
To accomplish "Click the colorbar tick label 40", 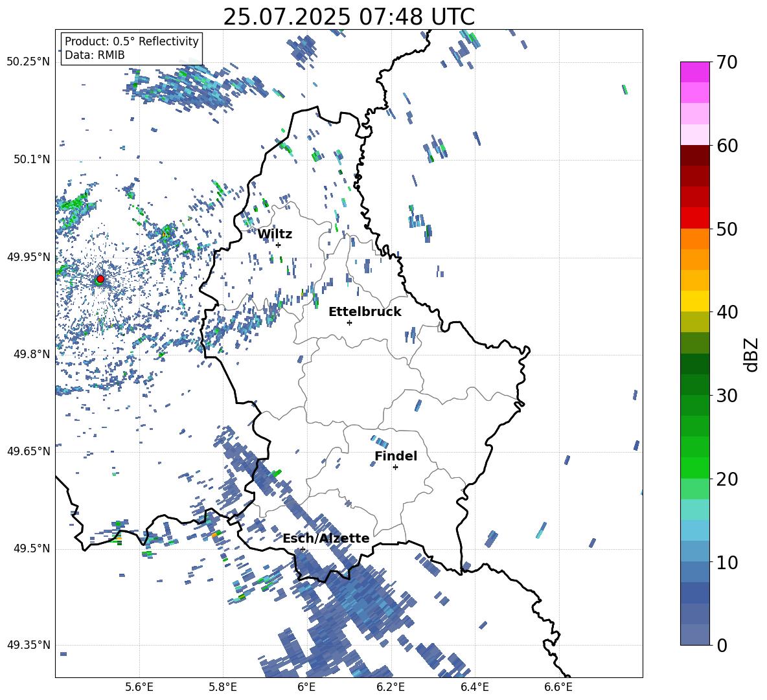I will [x=727, y=312].
